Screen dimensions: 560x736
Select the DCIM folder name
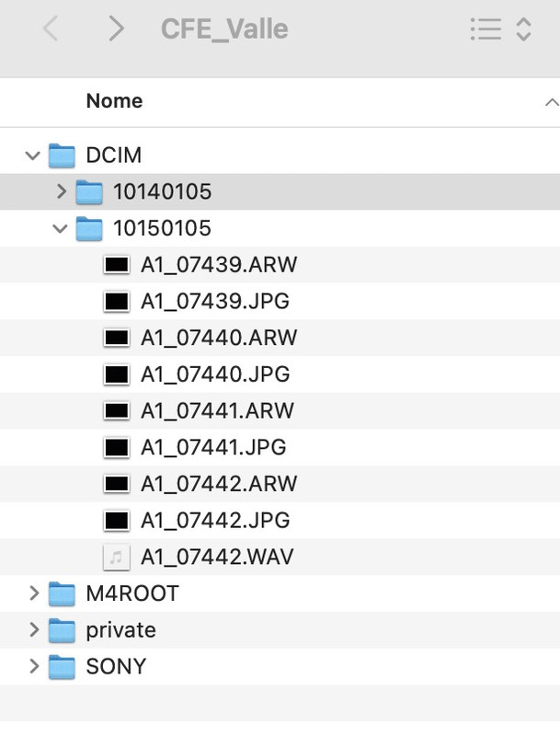[113, 155]
